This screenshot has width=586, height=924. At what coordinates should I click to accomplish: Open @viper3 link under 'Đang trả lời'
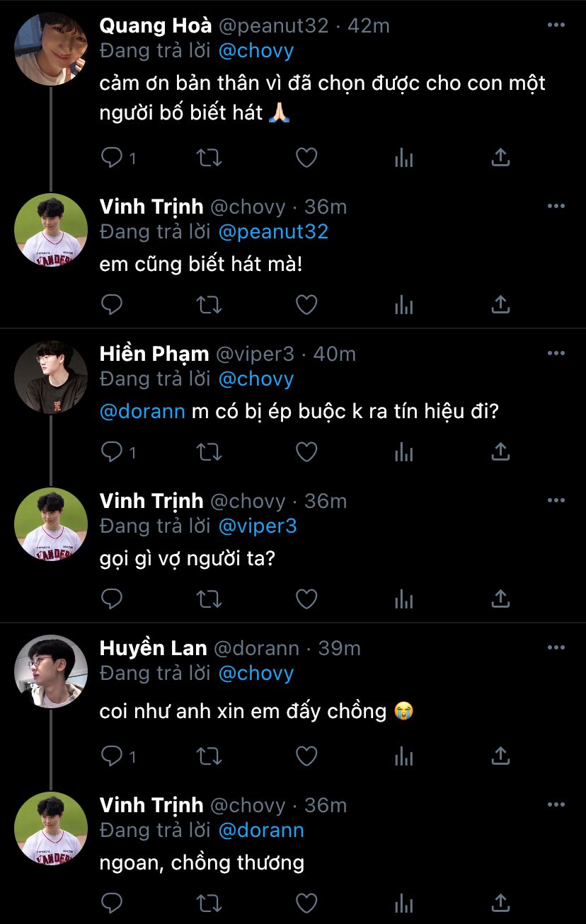pos(258,526)
